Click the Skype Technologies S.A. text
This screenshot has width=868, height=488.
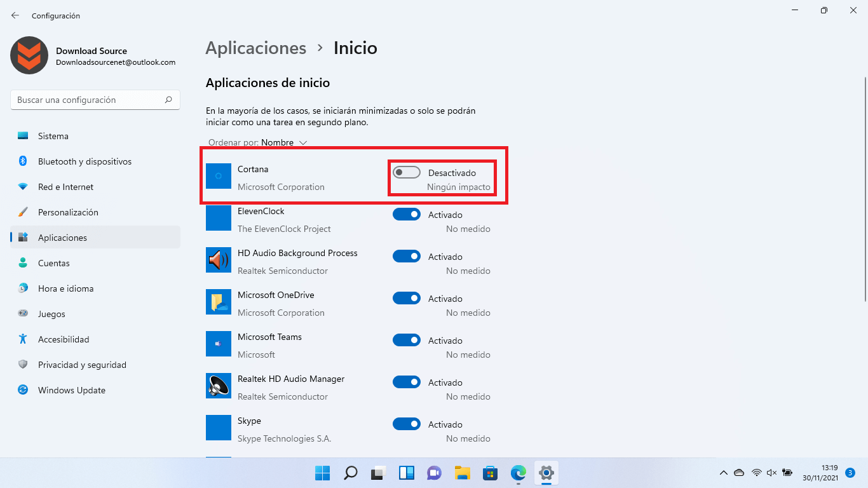tap(284, 438)
